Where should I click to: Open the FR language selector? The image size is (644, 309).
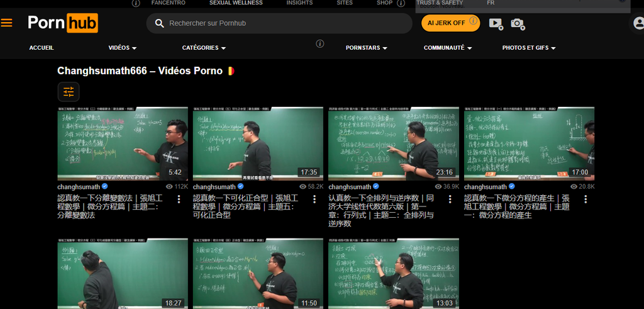491,3
